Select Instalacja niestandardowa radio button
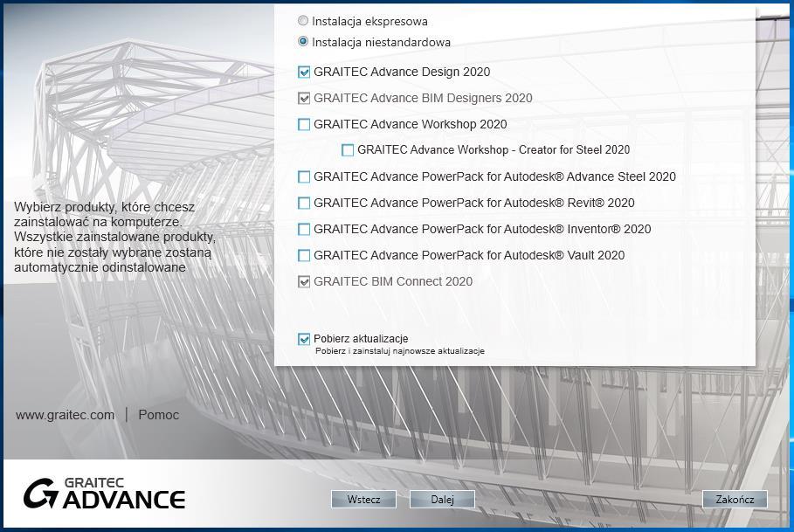The image size is (794, 532). coord(303,42)
